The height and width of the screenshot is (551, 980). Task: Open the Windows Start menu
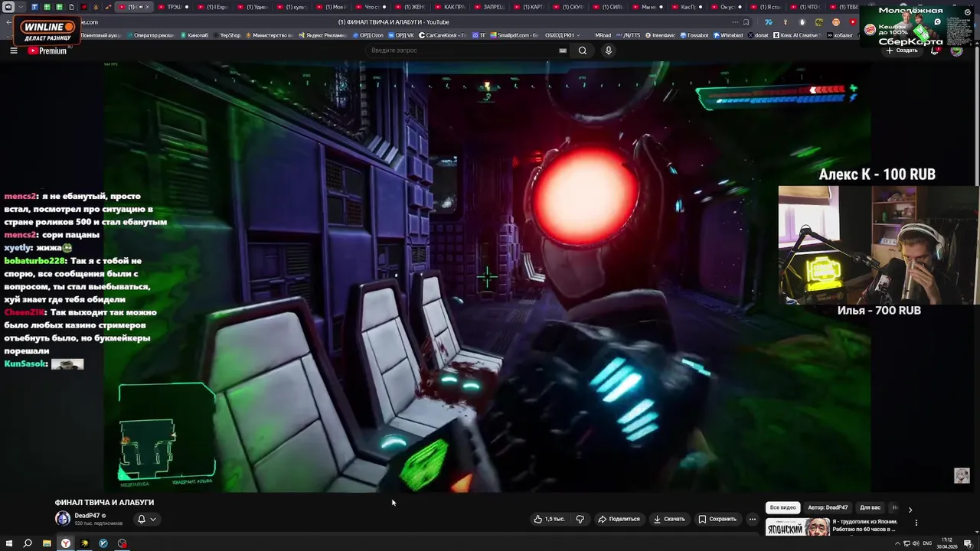pyautogui.click(x=8, y=543)
